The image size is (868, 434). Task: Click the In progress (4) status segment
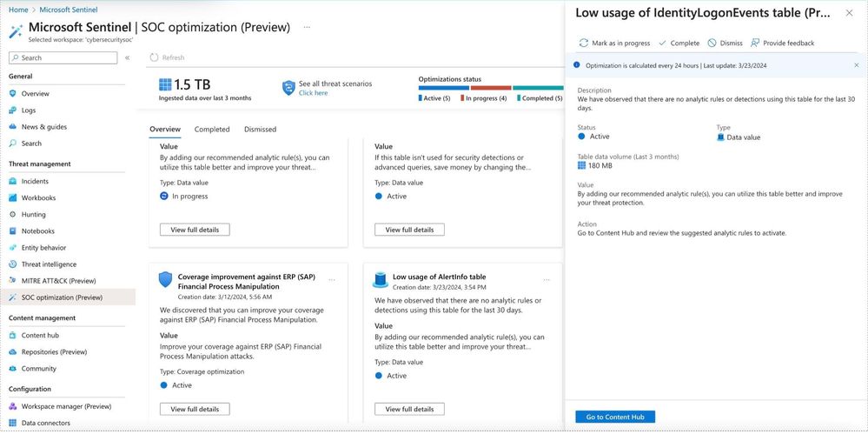(491, 88)
